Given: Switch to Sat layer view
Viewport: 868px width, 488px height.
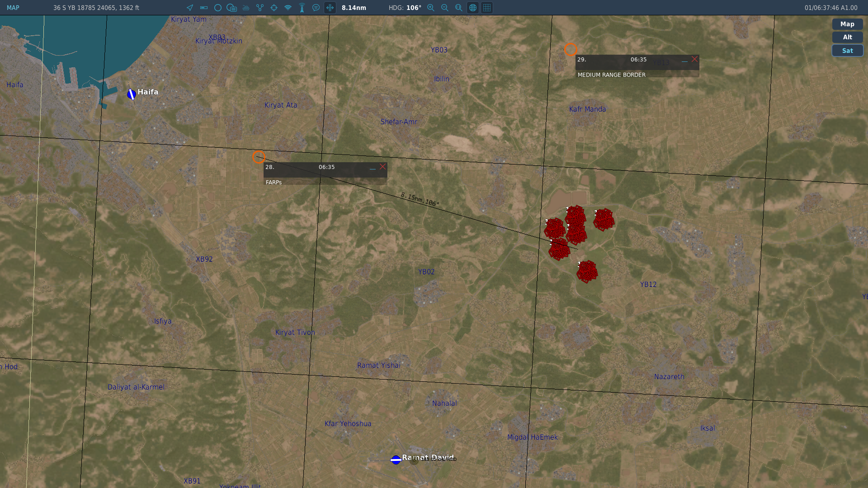Looking at the screenshot, I should pyautogui.click(x=847, y=51).
